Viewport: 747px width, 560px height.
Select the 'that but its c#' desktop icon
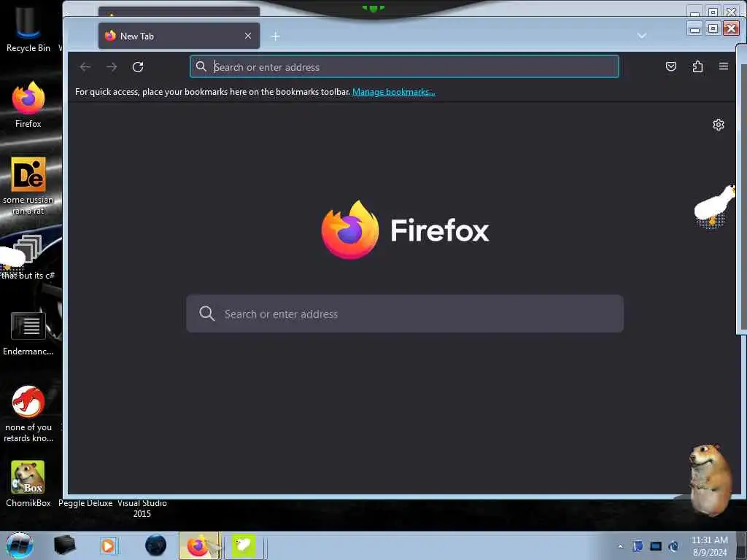pyautogui.click(x=28, y=257)
